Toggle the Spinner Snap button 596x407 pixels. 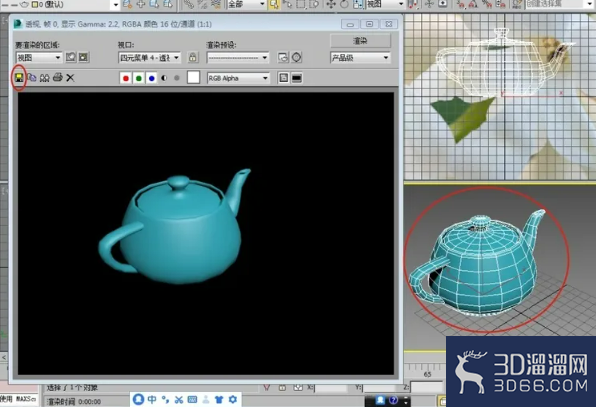tap(501, 5)
